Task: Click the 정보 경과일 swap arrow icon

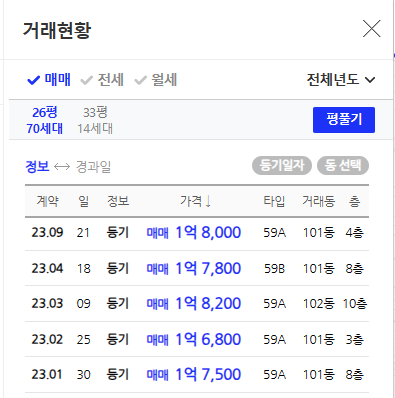Action: 62,166
